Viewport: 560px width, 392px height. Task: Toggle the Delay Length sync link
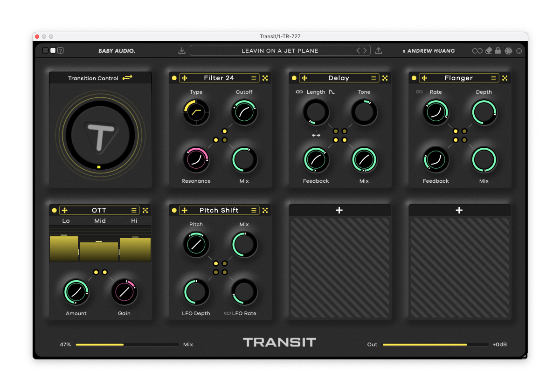(x=299, y=92)
